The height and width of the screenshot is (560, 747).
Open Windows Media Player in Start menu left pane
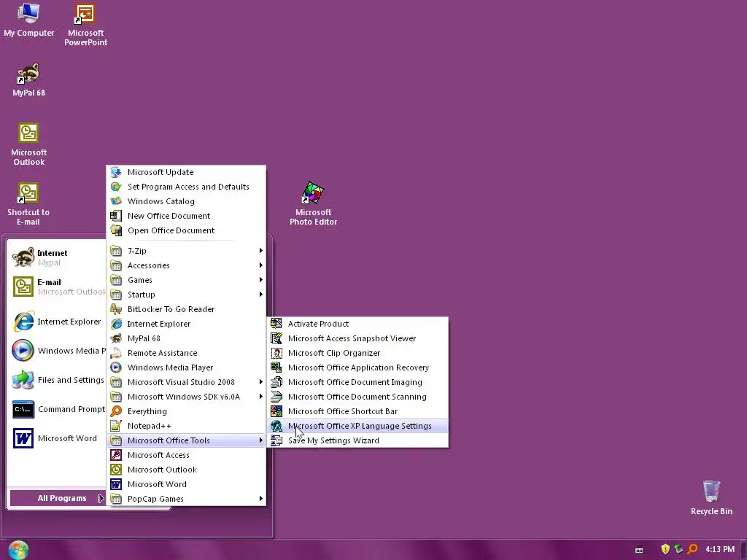57,351
